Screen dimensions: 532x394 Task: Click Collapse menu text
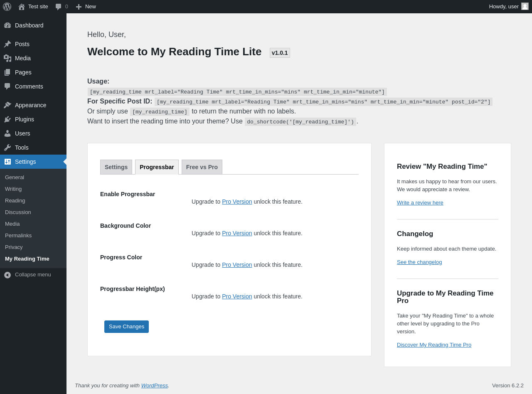coord(33,275)
